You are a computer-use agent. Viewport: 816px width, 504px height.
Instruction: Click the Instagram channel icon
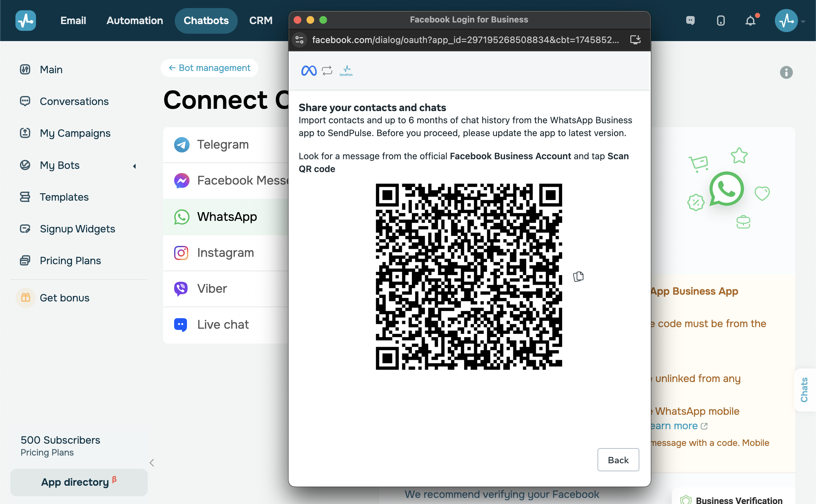(181, 253)
